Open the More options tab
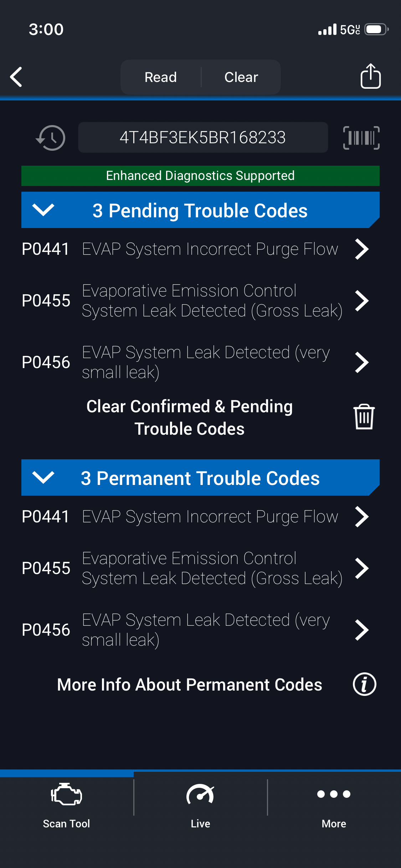 click(334, 805)
